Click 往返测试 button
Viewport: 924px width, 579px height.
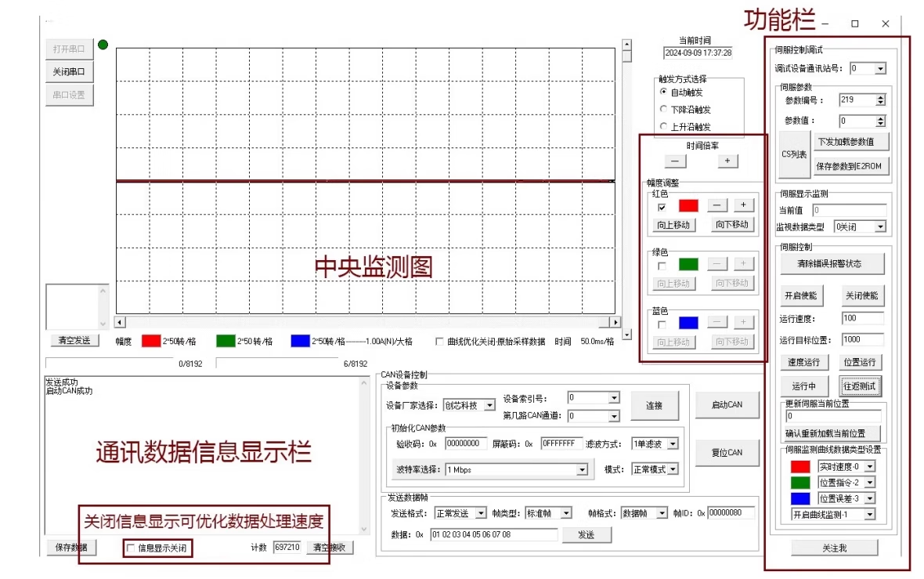coord(860,386)
